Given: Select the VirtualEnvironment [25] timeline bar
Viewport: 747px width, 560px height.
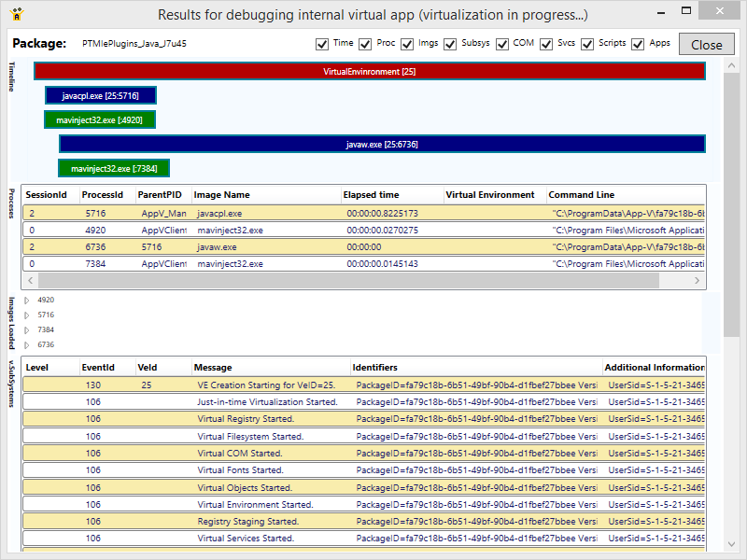Looking at the screenshot, I should (372, 71).
